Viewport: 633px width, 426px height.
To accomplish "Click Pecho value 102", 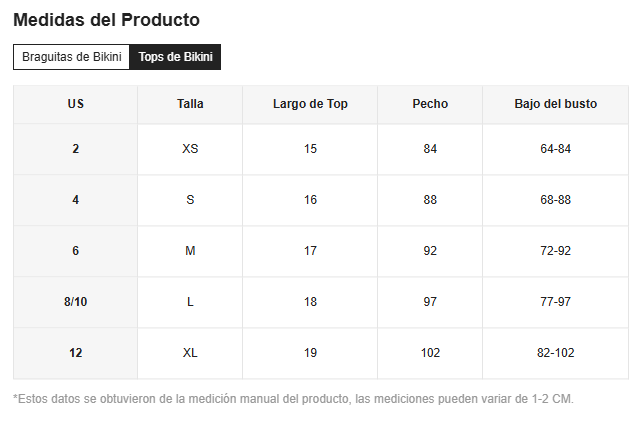I will coord(430,353).
